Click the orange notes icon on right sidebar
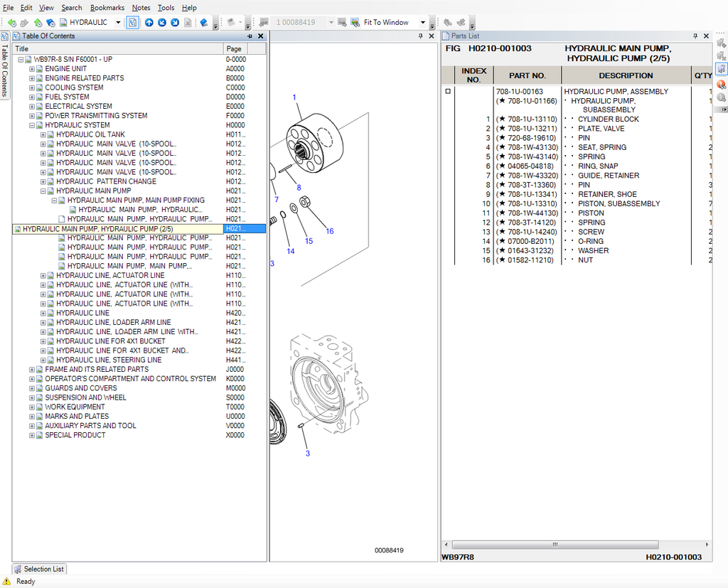The height and width of the screenshot is (588, 728). (722, 84)
